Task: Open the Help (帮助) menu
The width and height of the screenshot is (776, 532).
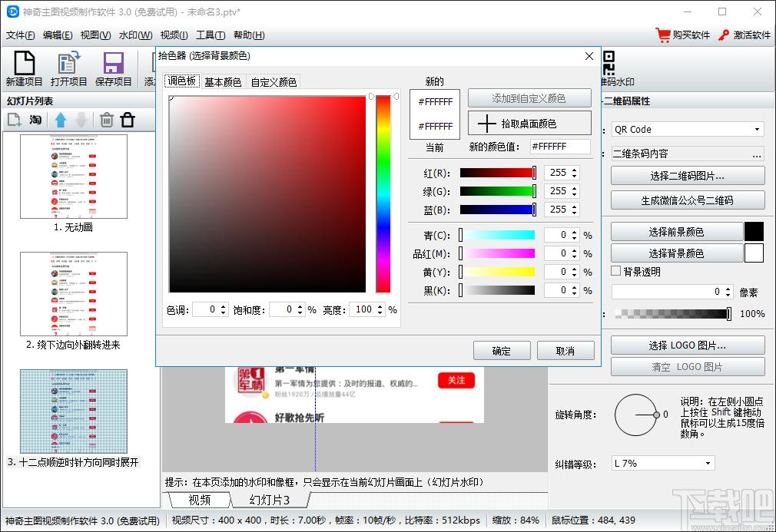Action: point(249,35)
